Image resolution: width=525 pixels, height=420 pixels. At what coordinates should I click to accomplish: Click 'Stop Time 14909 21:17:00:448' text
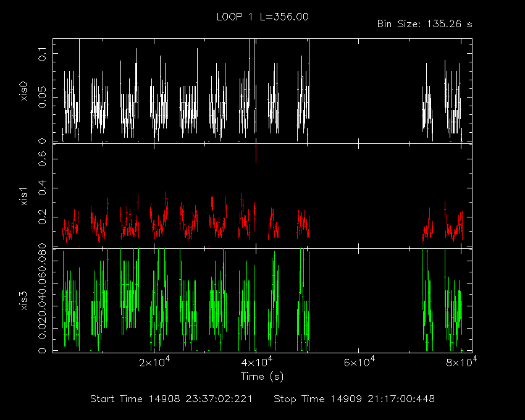click(355, 399)
